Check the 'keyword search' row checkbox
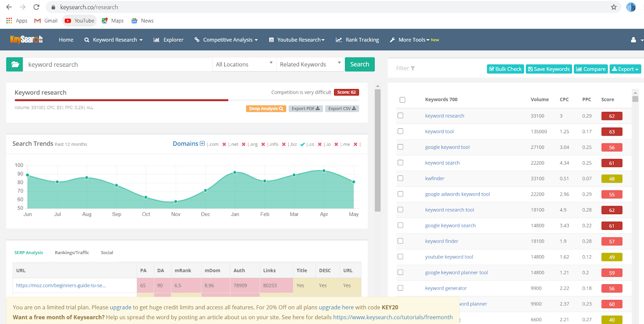Image resolution: width=644 pixels, height=324 pixels. coord(400,163)
